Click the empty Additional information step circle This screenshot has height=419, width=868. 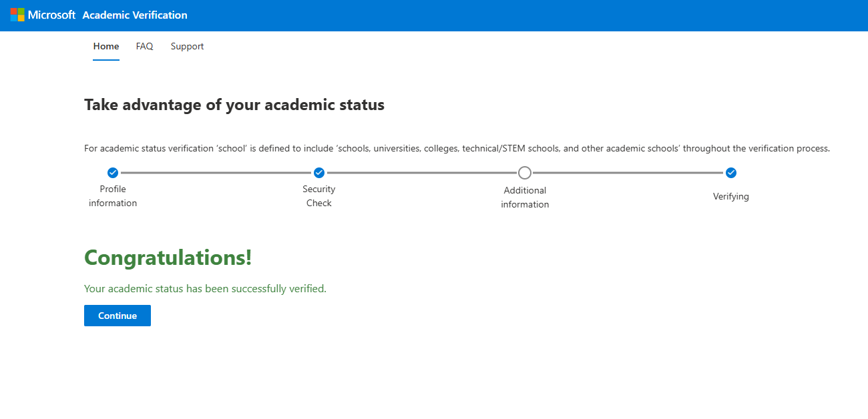coord(525,173)
